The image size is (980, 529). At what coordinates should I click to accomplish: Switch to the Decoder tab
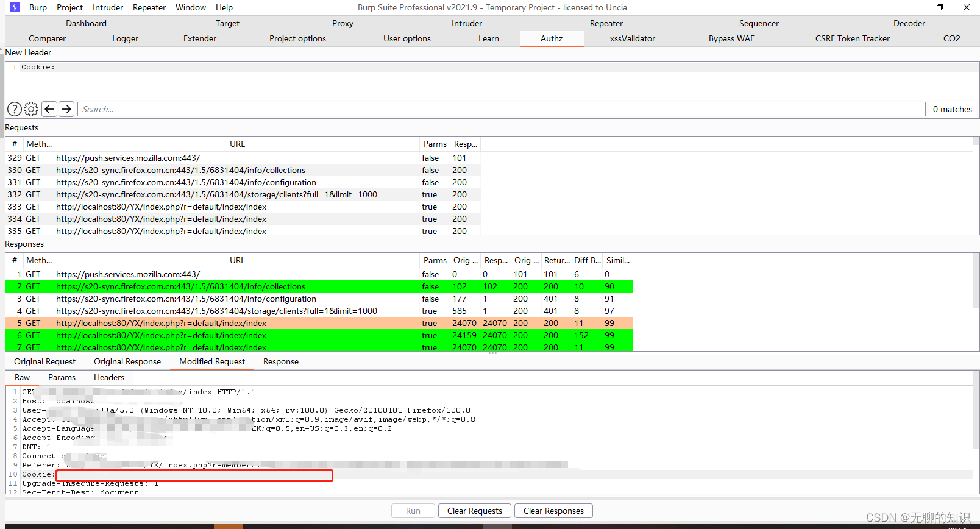coord(909,23)
